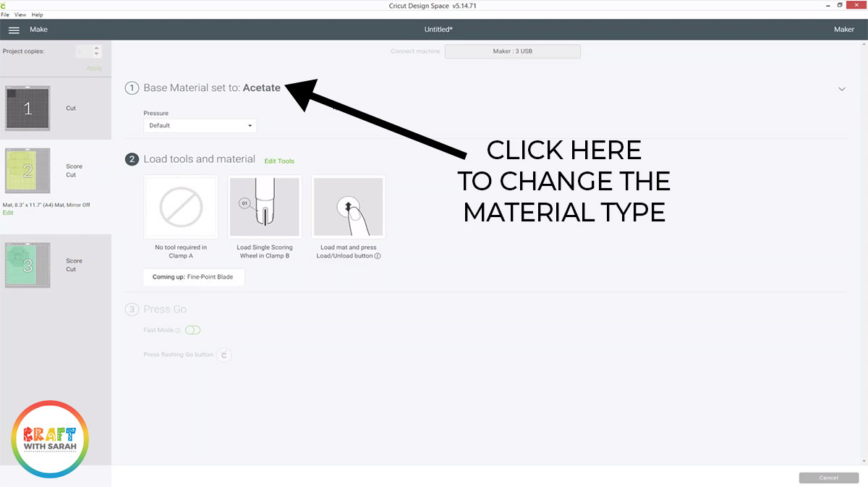
Task: Click the Fast Mode info icon
Action: [178, 330]
